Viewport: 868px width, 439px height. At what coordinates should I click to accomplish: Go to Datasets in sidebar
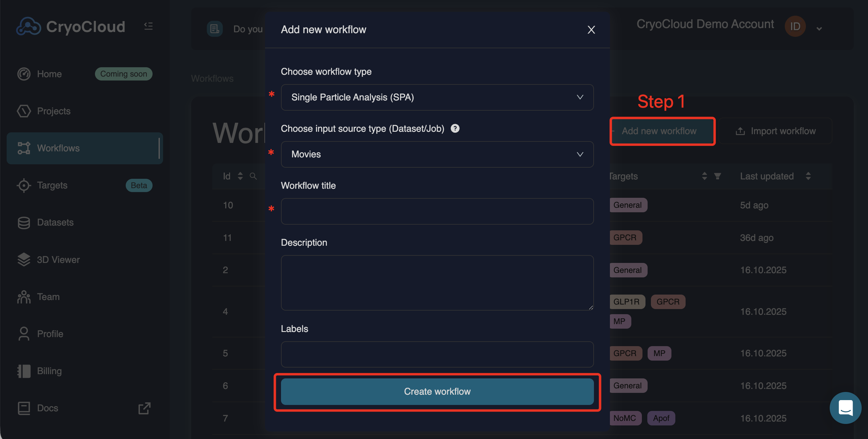[55, 222]
